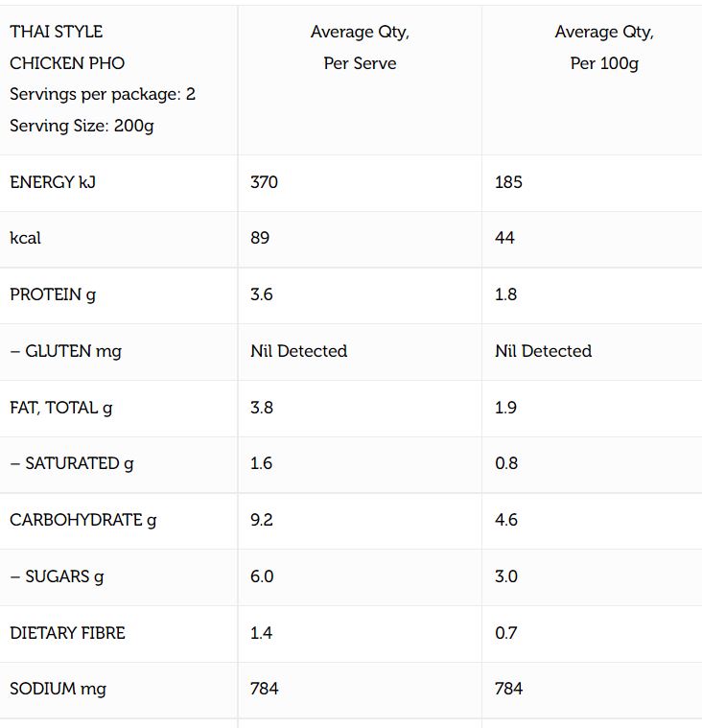702x728 pixels.
Task: Click the Average Qty Per 100g header
Action: 604,47
